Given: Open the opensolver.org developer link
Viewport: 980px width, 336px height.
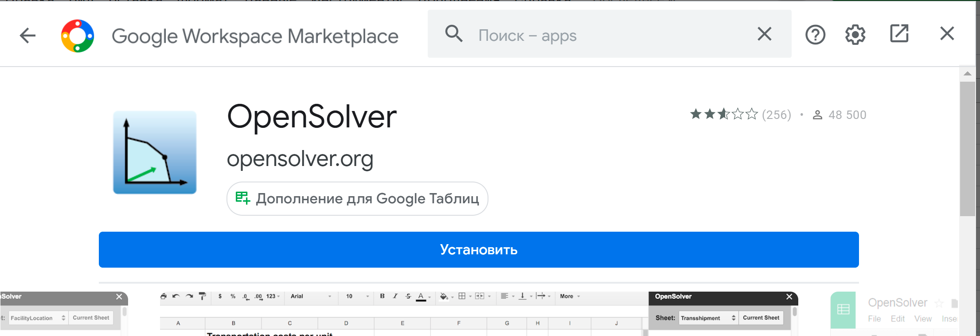Looking at the screenshot, I should point(300,158).
